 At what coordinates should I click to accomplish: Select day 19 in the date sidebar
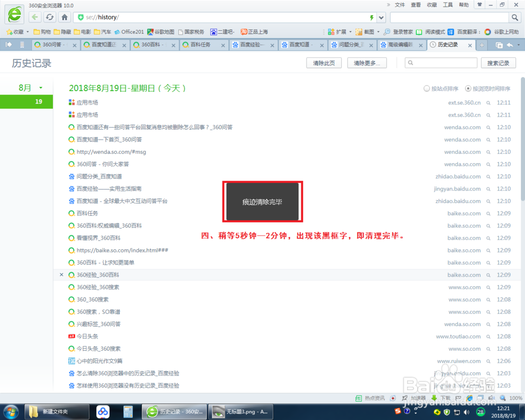26,101
